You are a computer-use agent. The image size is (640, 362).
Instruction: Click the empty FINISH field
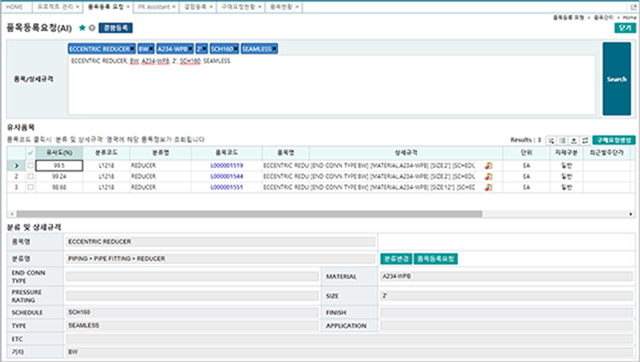click(507, 312)
